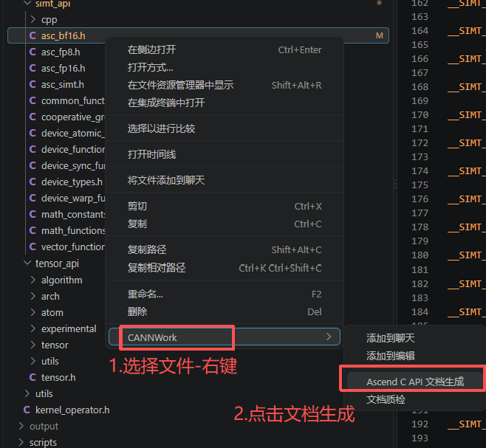Click the modified M badge on asc_bf16.h

380,35
